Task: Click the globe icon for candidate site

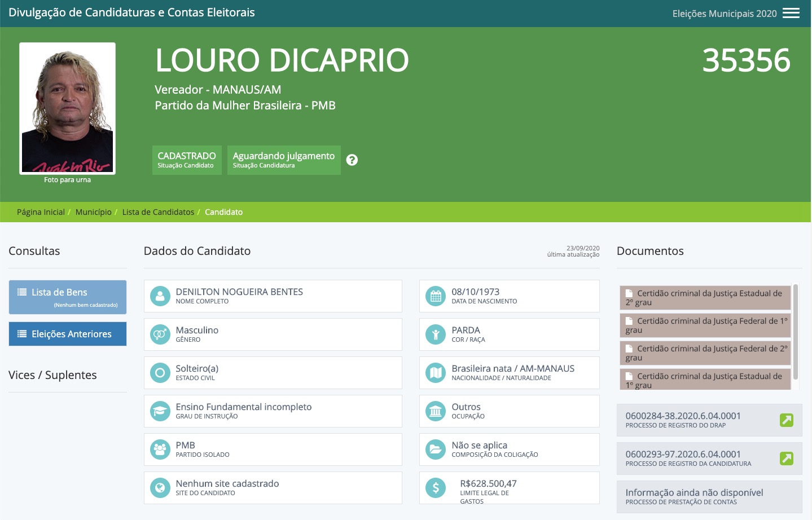Action: [160, 487]
